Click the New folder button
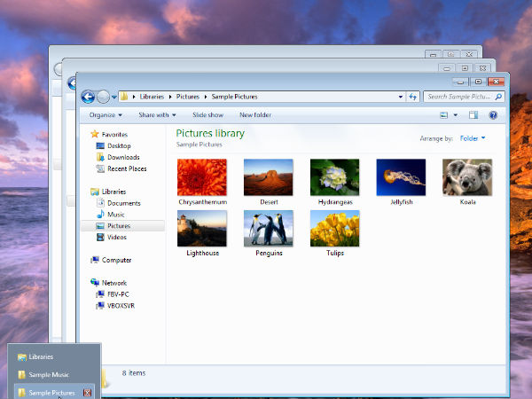The height and width of the screenshot is (399, 532). coord(255,115)
